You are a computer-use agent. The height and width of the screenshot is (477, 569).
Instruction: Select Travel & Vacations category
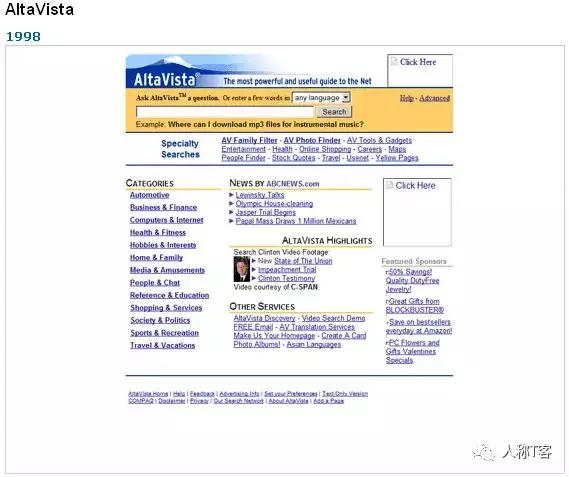coord(163,345)
